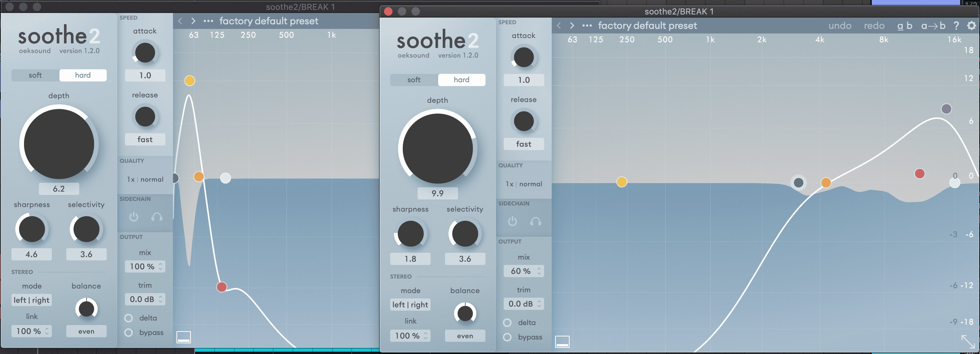Image resolution: width=980 pixels, height=354 pixels.
Task: Go to next preset in right window
Action: 572,26
